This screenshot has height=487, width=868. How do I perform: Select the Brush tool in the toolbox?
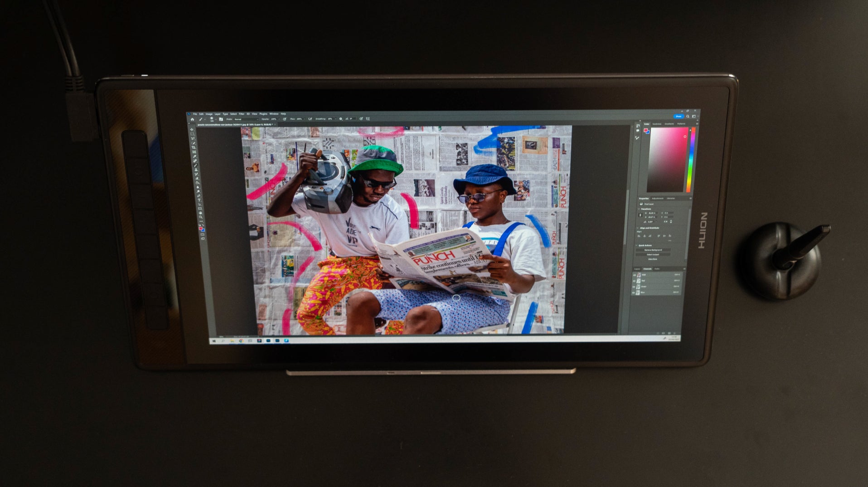click(x=196, y=166)
